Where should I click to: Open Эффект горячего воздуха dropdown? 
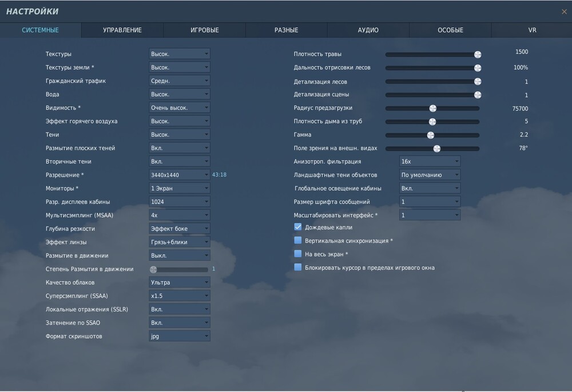click(x=180, y=121)
